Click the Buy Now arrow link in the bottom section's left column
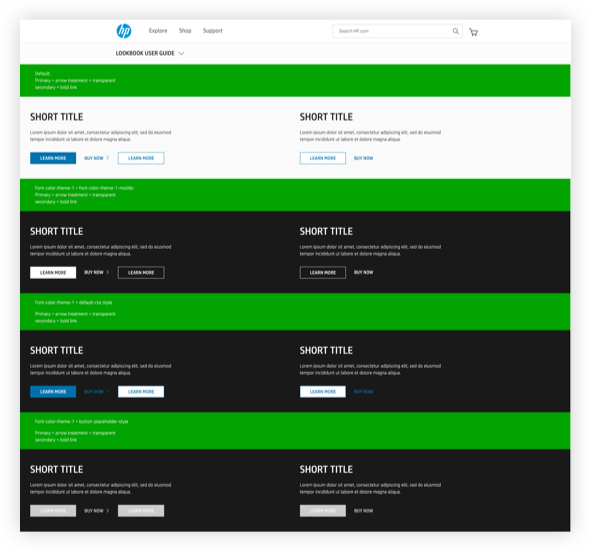 point(97,511)
